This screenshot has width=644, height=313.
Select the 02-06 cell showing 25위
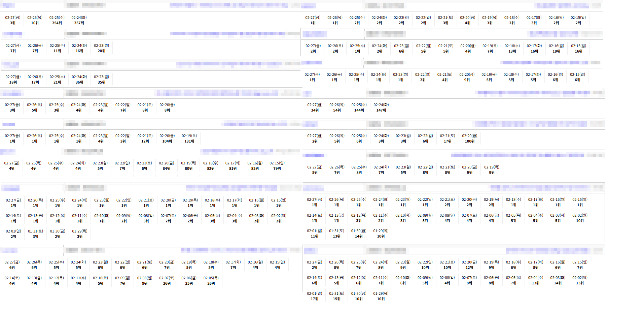[189, 281]
